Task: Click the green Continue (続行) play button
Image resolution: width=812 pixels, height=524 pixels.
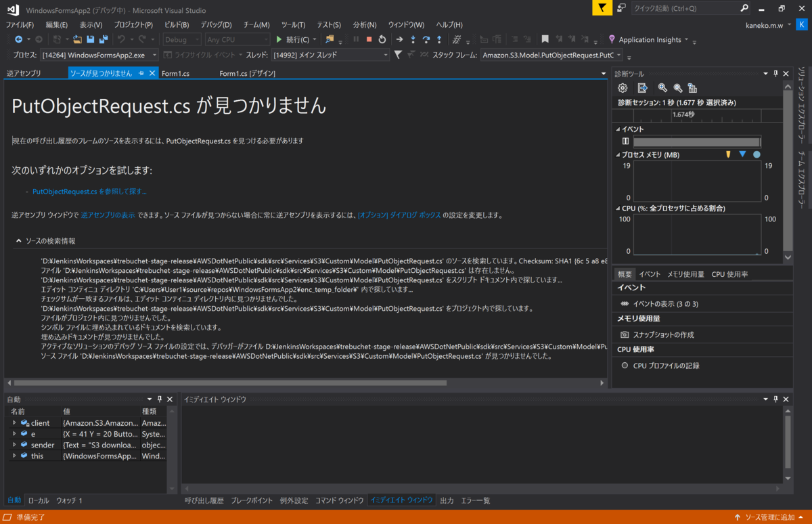Action: tap(279, 39)
